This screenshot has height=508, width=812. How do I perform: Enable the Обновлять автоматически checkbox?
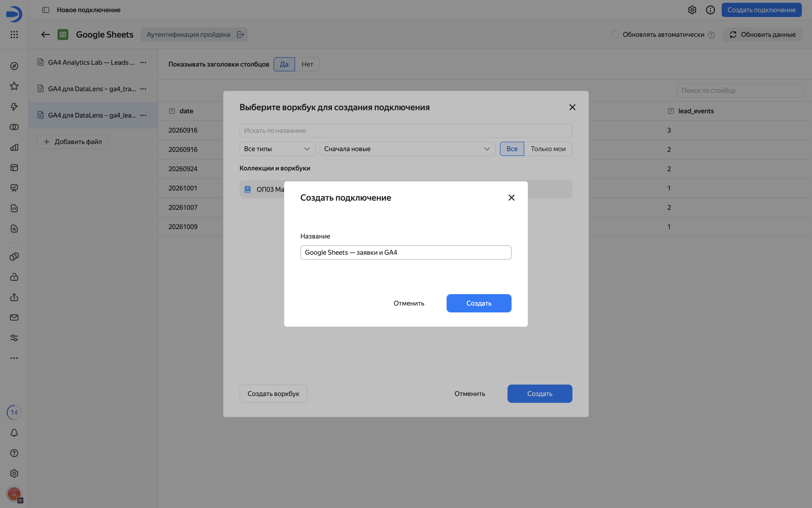[x=615, y=34]
